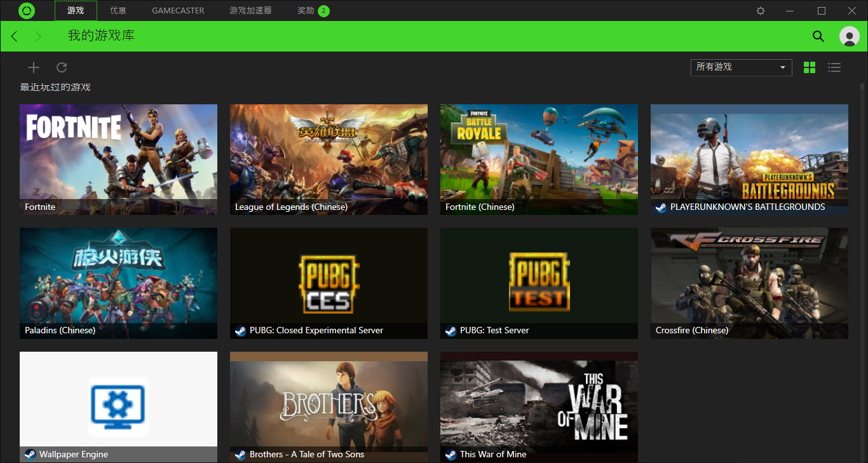
Task: Click the Razer Cortex logo icon
Action: (x=27, y=11)
